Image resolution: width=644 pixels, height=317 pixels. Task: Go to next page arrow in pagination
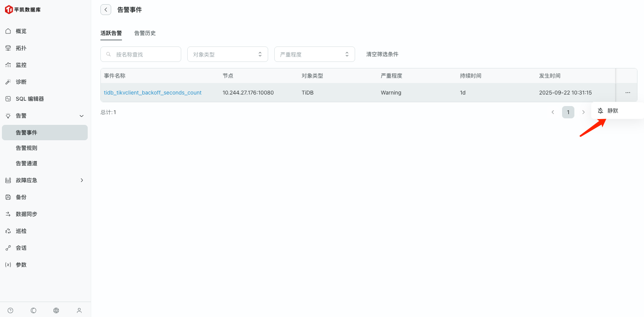click(583, 112)
